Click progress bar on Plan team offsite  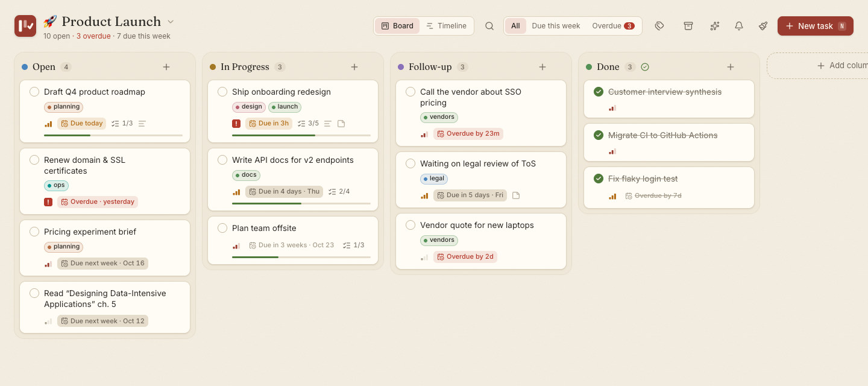point(301,258)
